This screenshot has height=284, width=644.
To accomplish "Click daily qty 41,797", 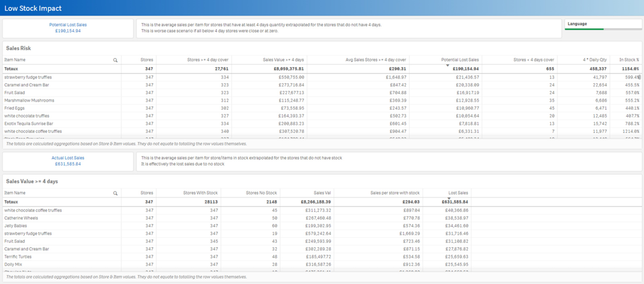I will click(x=600, y=77).
